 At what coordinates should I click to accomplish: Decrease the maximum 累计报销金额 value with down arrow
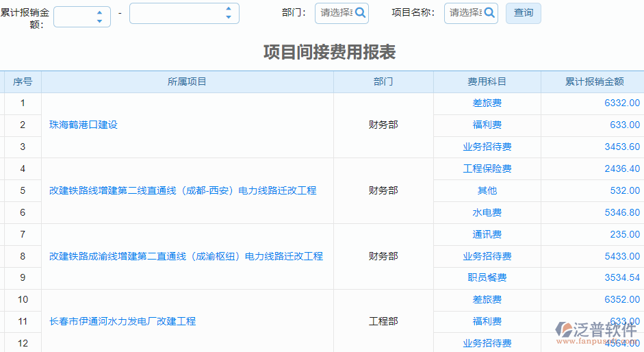pyautogui.click(x=229, y=17)
